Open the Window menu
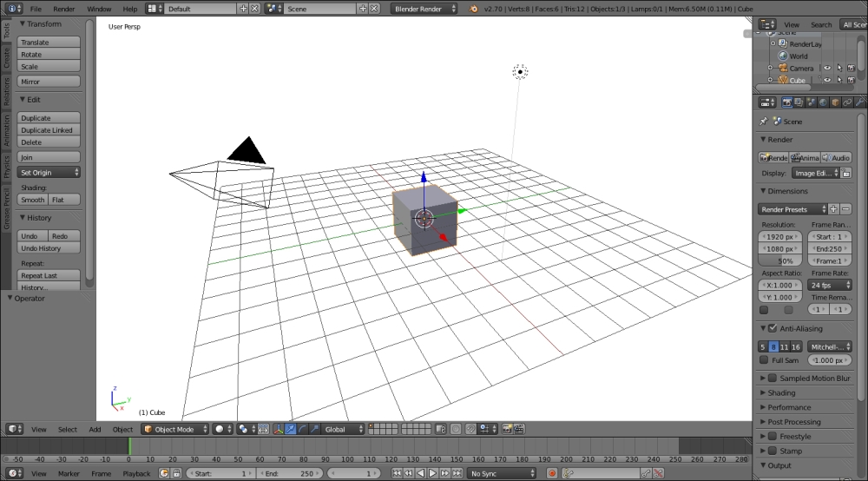868x481 pixels. tap(99, 9)
